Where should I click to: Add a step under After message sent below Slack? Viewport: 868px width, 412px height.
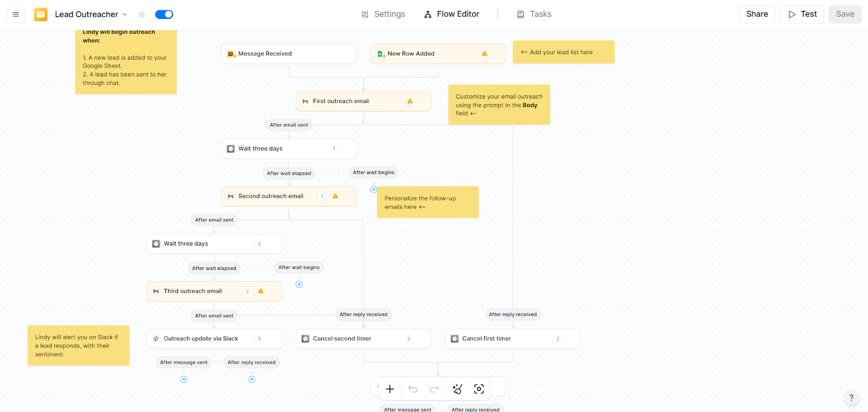184,379
